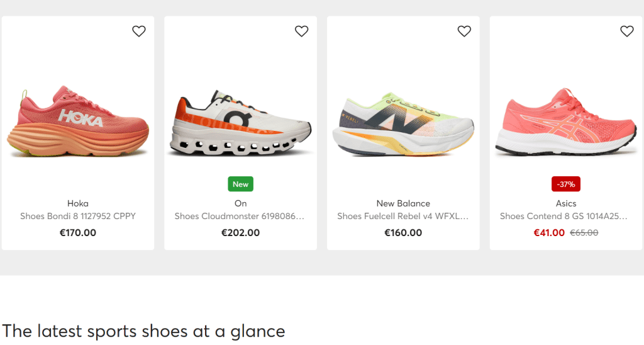
Task: Click heart icon on New Balance card
Action: point(464,31)
